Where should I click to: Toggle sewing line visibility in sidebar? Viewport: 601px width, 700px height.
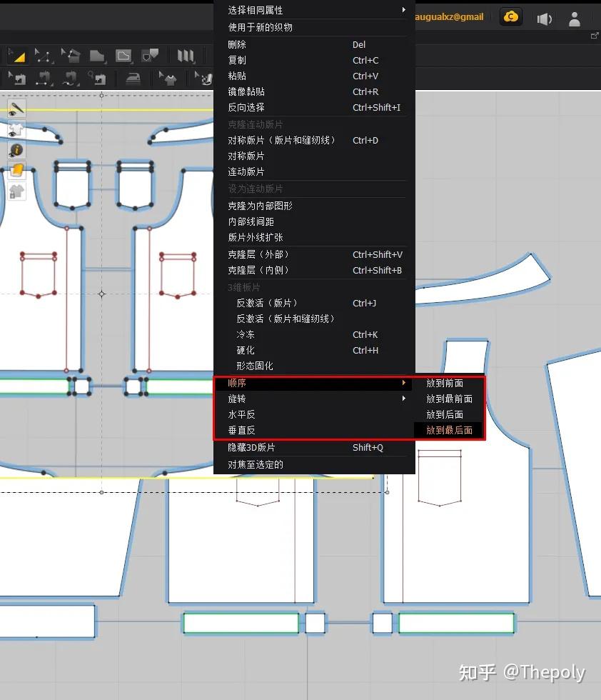coord(16,109)
